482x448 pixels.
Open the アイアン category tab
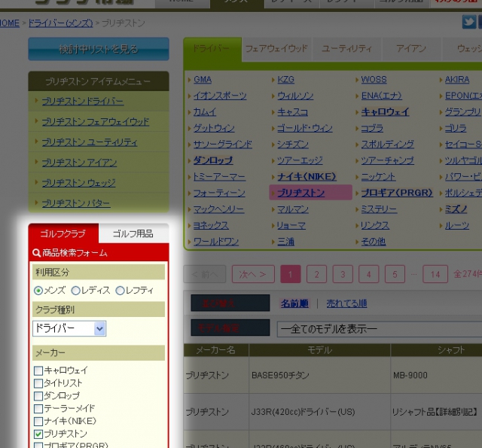click(x=411, y=49)
